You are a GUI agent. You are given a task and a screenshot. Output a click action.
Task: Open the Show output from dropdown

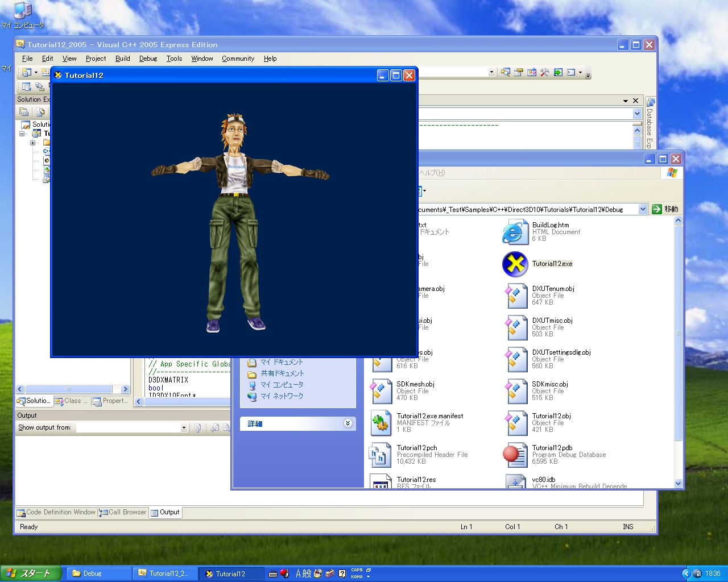[x=183, y=428]
